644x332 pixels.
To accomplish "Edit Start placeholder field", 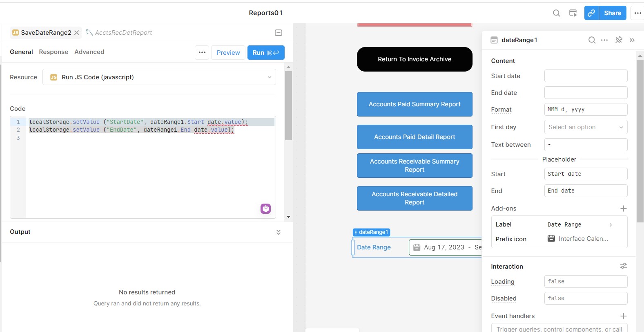I will [x=586, y=174].
